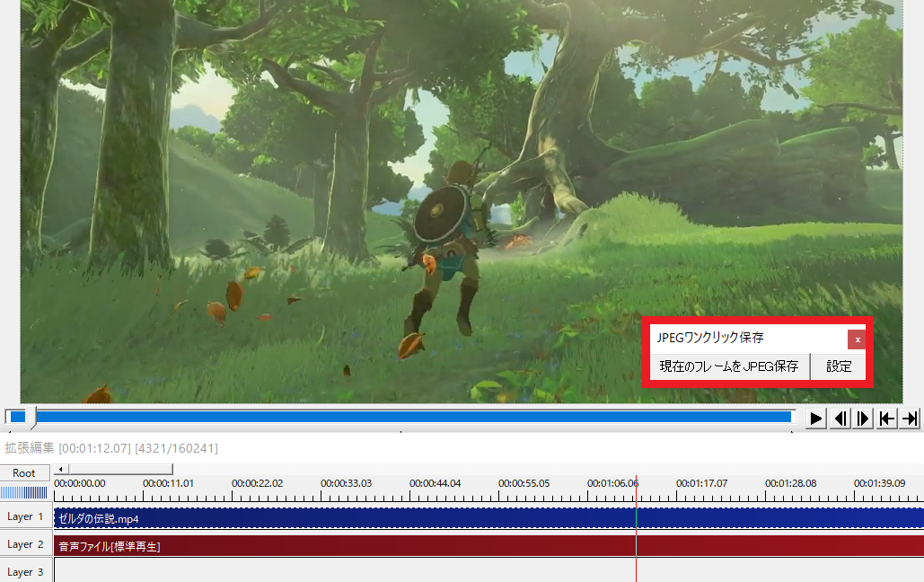This screenshot has height=582, width=924.
Task: Toggle visibility of Layer 3
Action: tap(25, 571)
